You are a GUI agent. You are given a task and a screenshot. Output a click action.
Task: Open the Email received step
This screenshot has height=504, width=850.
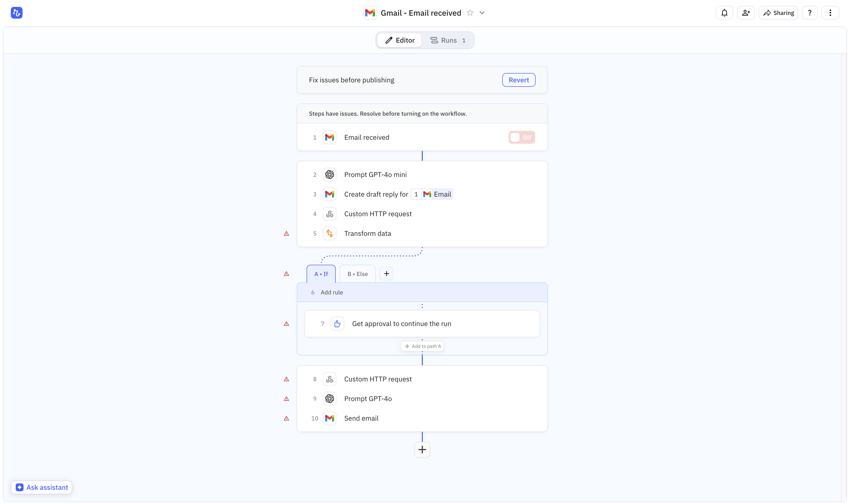click(x=422, y=138)
